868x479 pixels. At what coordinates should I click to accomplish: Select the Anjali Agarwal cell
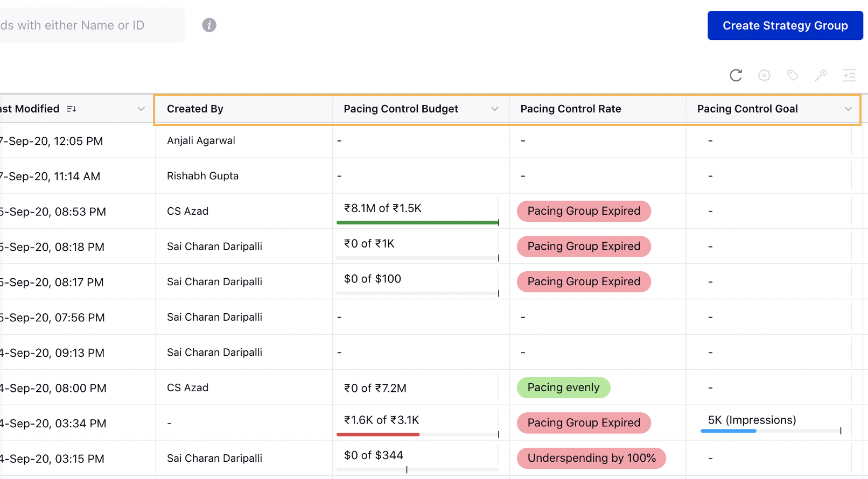point(243,140)
